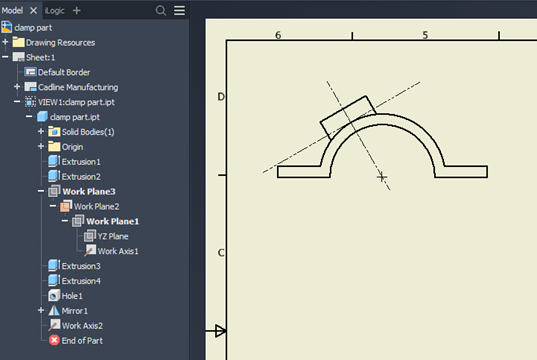The width and height of the screenshot is (537, 360).
Task: Collapse the Work Plane3 node
Action: coord(41,191)
